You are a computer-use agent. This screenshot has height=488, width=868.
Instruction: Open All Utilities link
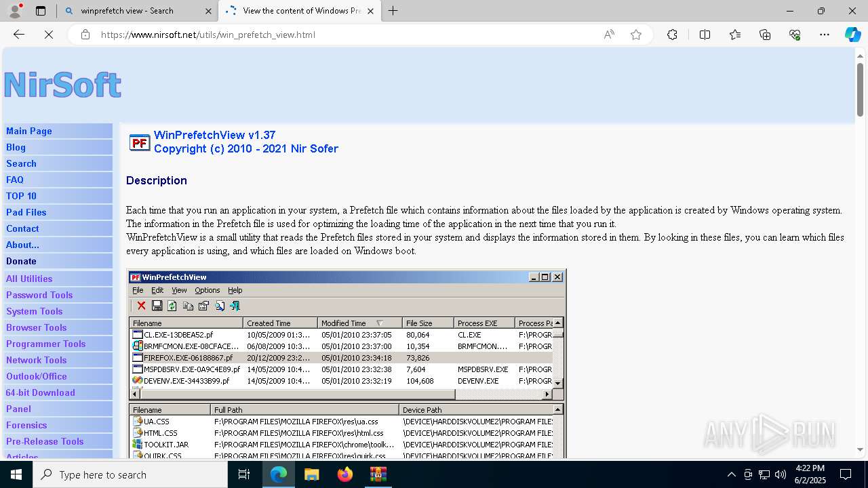tap(29, 279)
